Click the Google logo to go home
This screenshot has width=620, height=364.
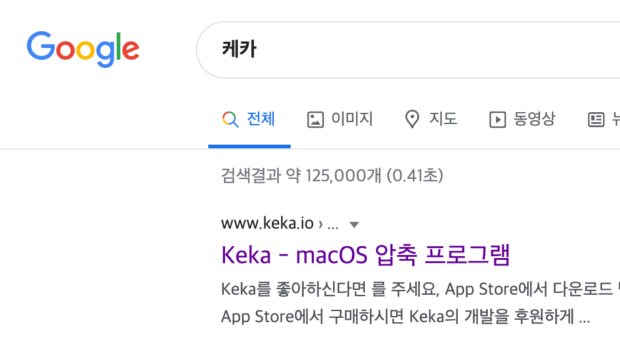coord(83,49)
